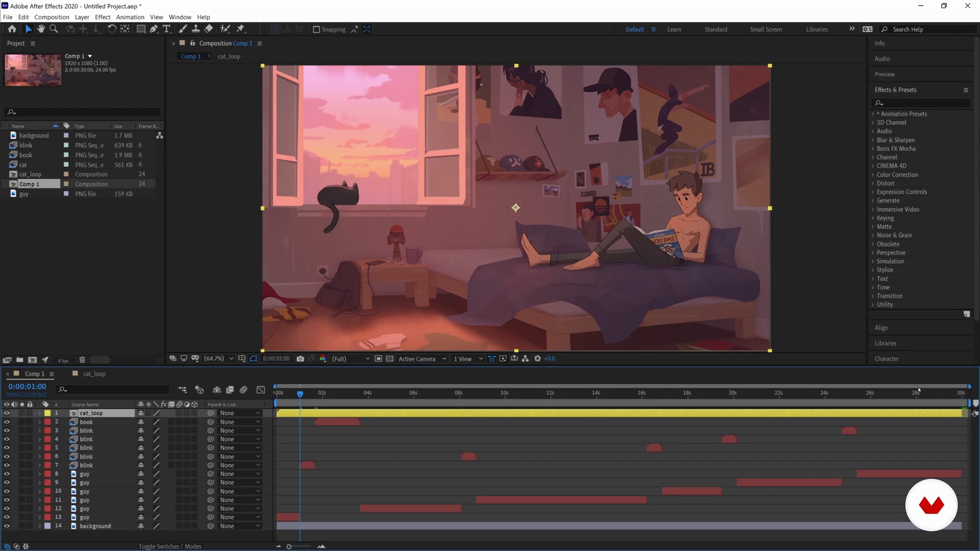This screenshot has width=980, height=551.
Task: Click the show channel RGB color icon
Action: coord(323,359)
